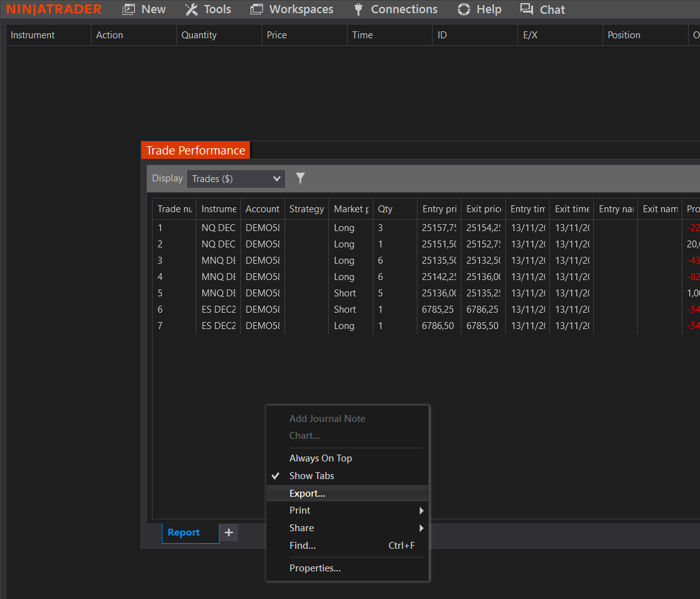The image size is (700, 599).
Task: Click the New menu window icon
Action: click(127, 9)
